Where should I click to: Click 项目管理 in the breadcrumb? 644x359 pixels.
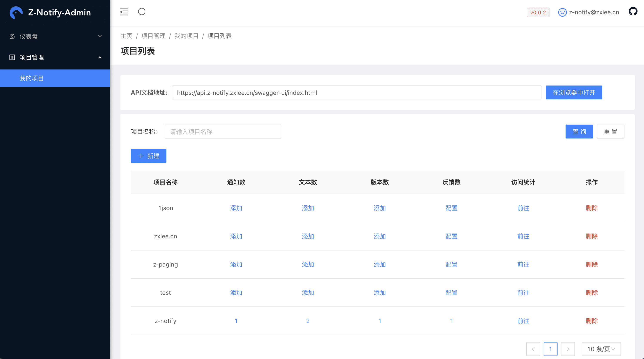pyautogui.click(x=153, y=36)
